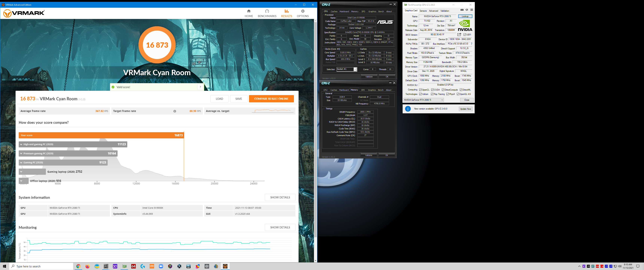Click the SAVE button

click(239, 99)
